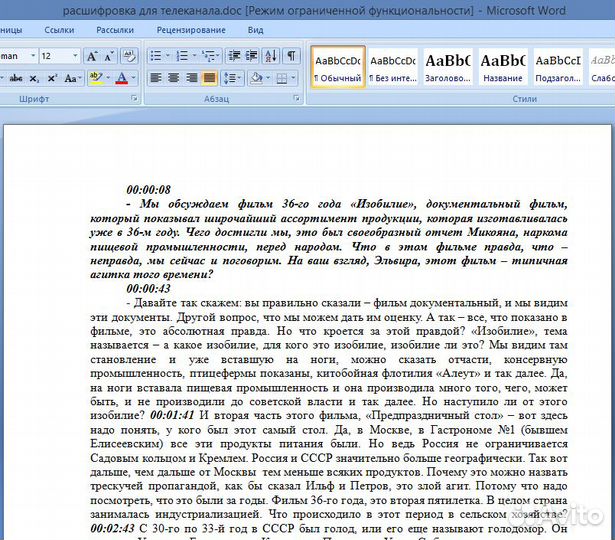Switch to the Ссылки tab

(x=59, y=30)
